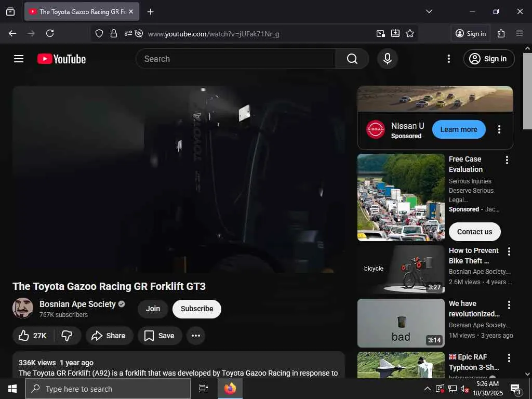Open the taskbar clock and date
The height and width of the screenshot is (399, 532).
(487, 389)
